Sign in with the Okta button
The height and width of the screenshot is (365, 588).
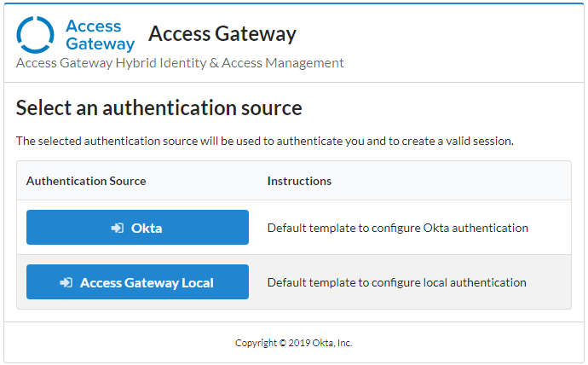tap(137, 228)
